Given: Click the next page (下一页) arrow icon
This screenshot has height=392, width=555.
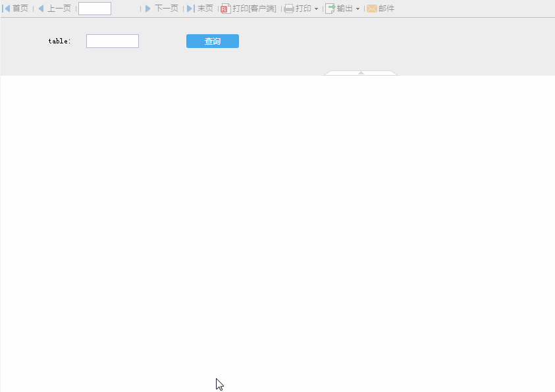Looking at the screenshot, I should point(148,9).
